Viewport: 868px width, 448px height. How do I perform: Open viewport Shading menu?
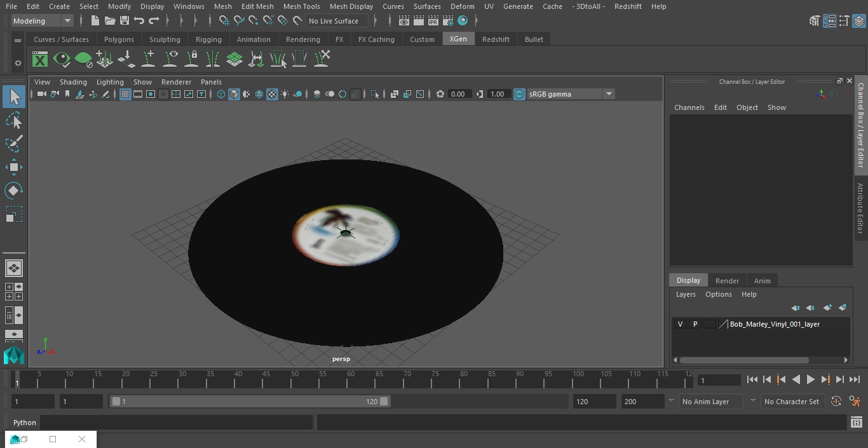click(73, 82)
